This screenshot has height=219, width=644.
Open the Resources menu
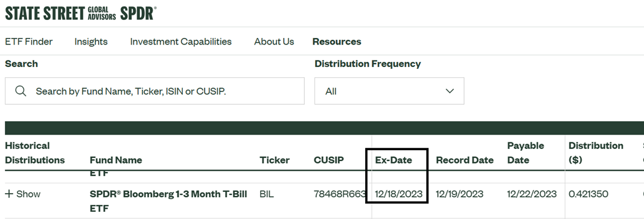(x=337, y=42)
